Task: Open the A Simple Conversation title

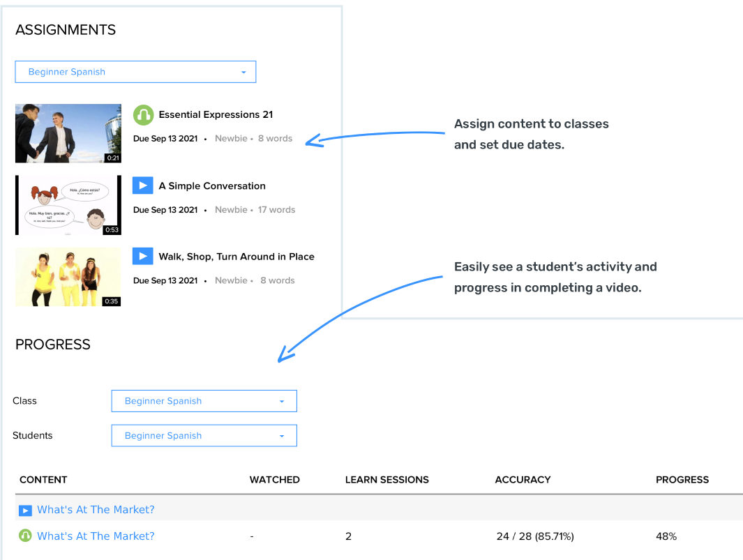Action: pyautogui.click(x=212, y=186)
